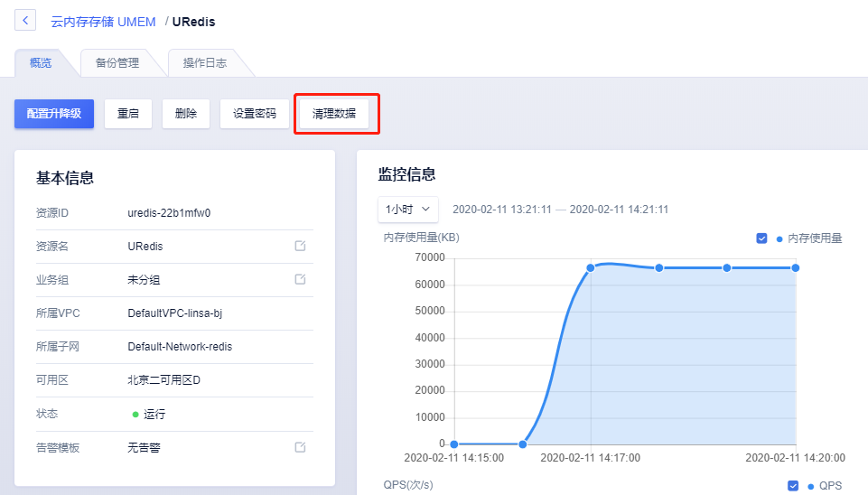Click edit icon for 告警模板 row
Viewport: 868px width, 495px height.
click(300, 447)
